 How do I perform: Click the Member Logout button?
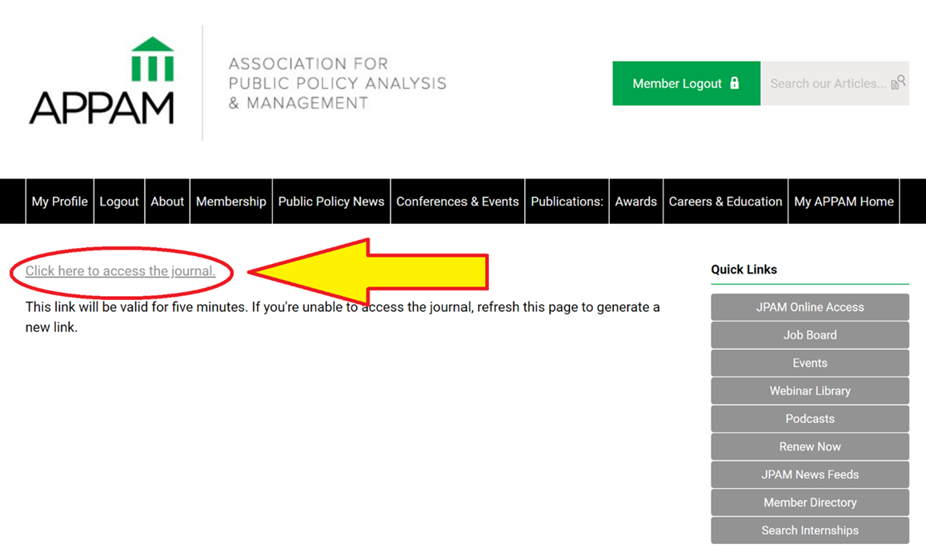pos(686,83)
